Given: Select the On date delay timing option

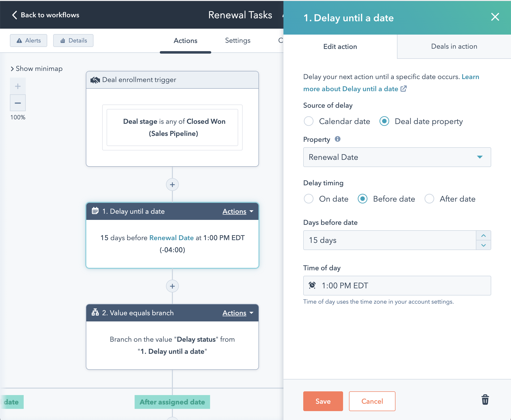Looking at the screenshot, I should 309,199.
